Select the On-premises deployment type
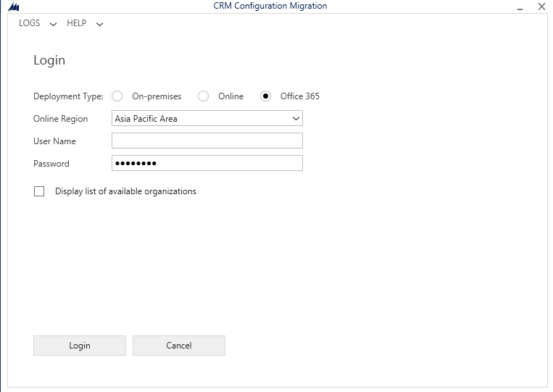This screenshot has height=392, width=553. point(117,96)
